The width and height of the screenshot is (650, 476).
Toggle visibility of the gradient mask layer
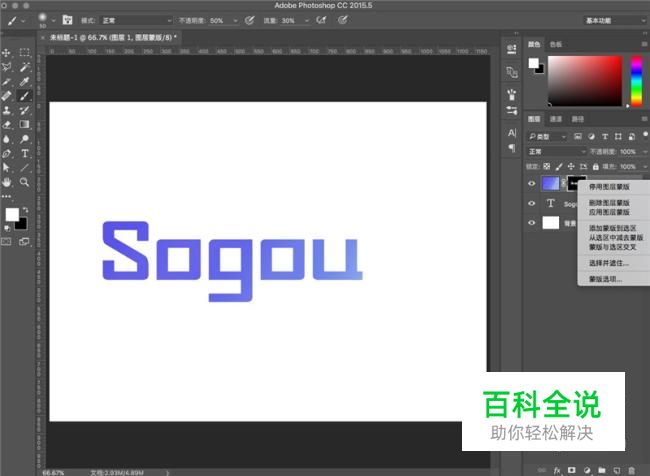click(x=531, y=183)
